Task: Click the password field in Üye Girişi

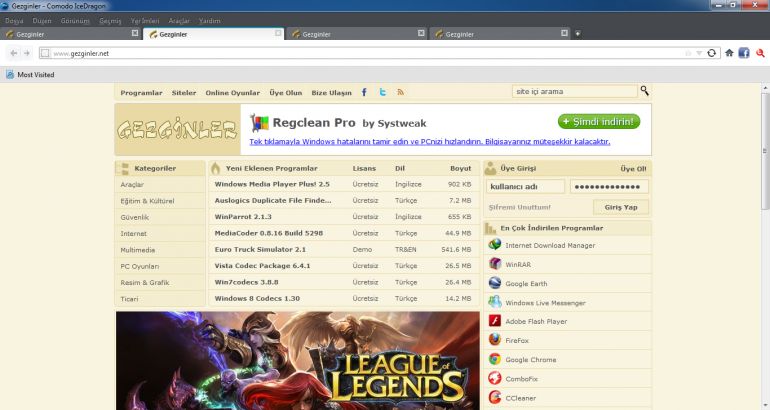Action: 609,187
